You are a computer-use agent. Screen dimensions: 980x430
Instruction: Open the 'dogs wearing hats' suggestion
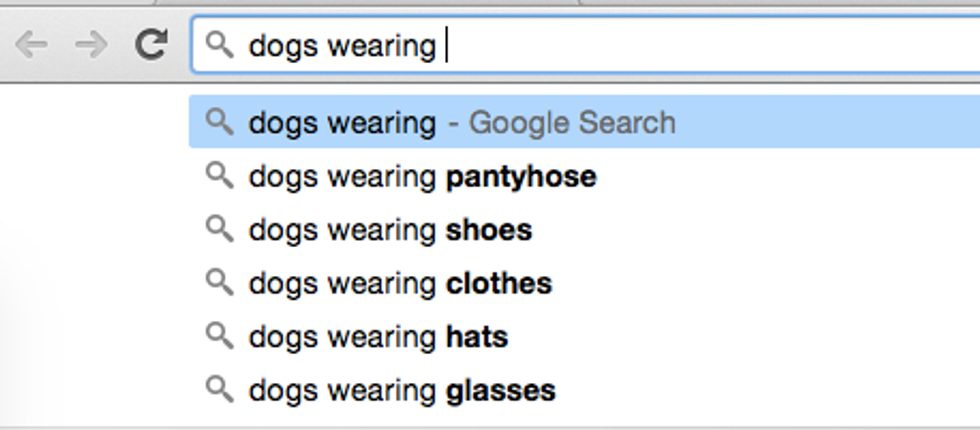pos(378,337)
